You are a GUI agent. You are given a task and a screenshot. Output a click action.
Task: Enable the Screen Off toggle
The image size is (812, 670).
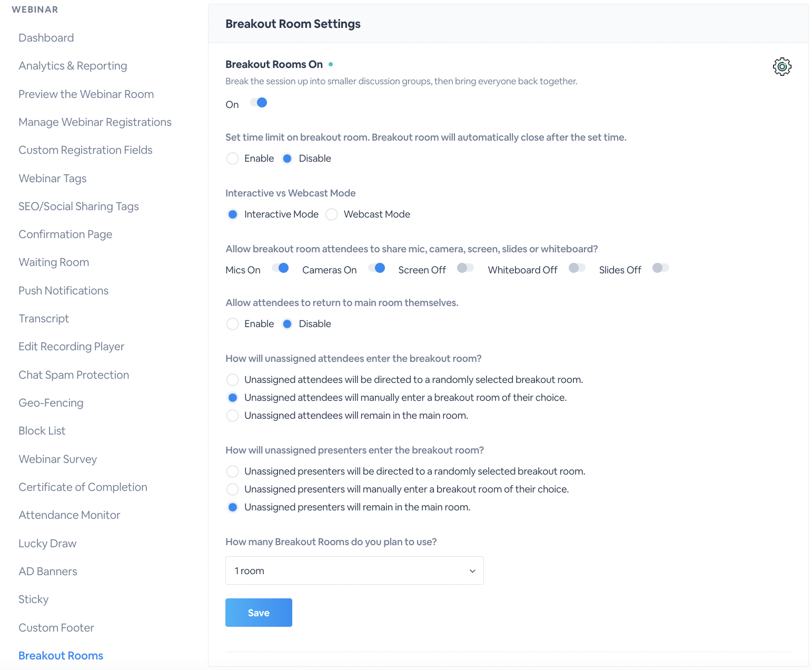pyautogui.click(x=466, y=268)
